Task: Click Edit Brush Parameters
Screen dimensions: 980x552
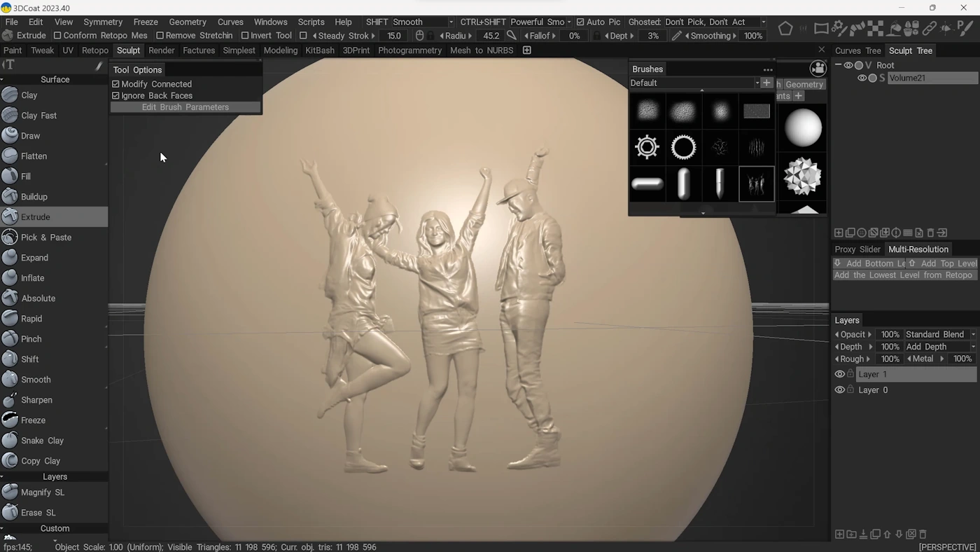Action: point(185,106)
